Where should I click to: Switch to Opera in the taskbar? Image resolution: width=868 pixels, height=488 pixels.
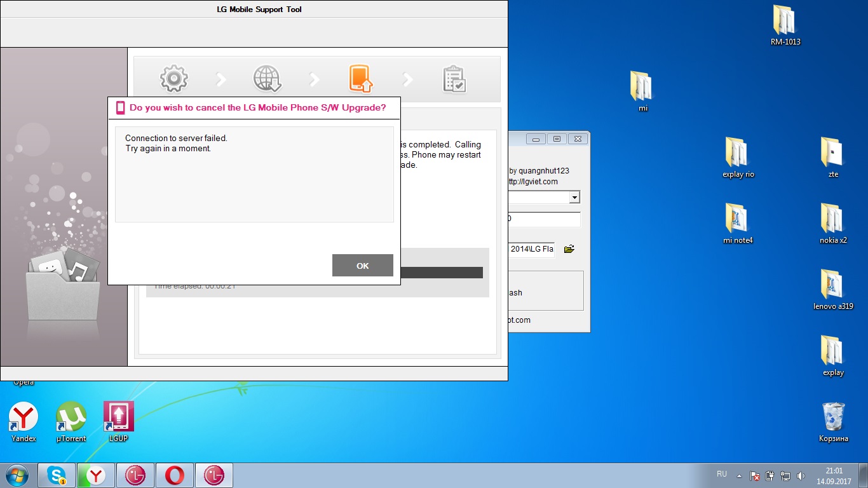(x=175, y=475)
